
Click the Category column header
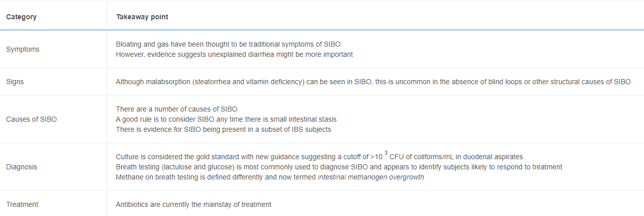click(21, 17)
